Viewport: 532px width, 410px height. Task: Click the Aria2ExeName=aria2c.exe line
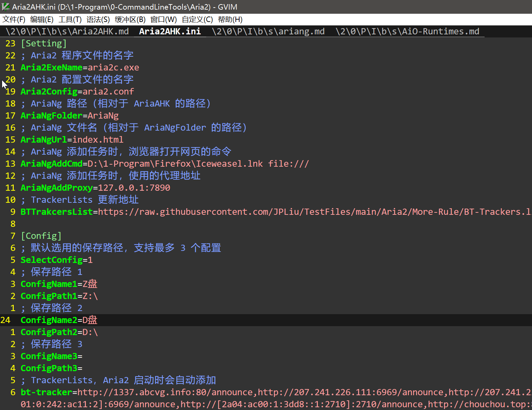click(x=80, y=68)
